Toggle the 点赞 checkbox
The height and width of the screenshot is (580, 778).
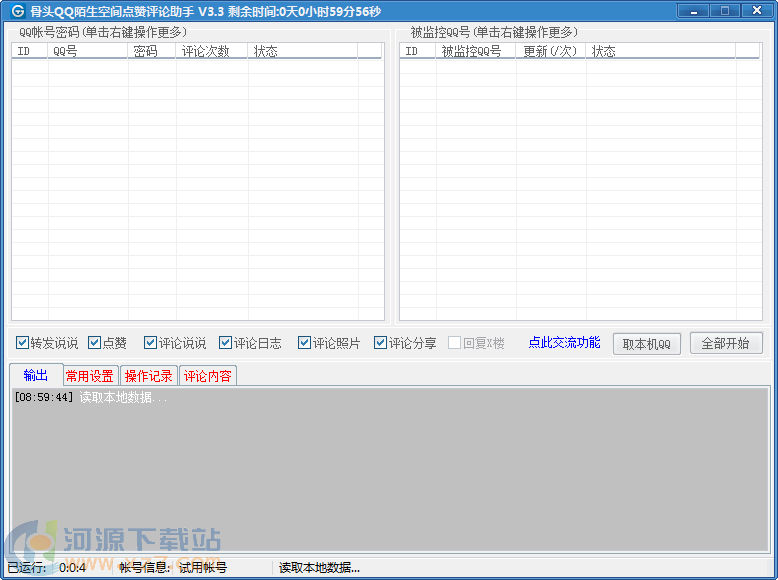pos(94,343)
